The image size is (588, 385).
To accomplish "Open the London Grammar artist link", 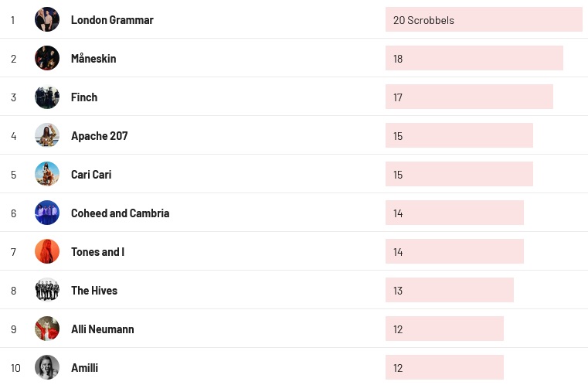I will point(112,20).
